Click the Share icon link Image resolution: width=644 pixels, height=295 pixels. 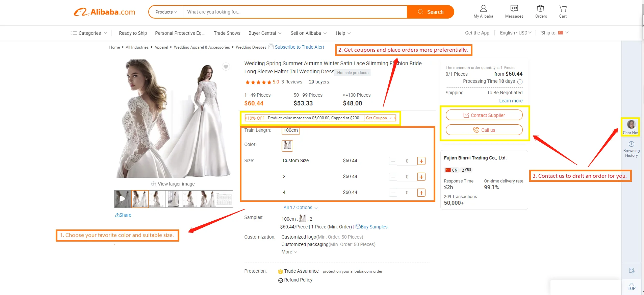coord(123,215)
